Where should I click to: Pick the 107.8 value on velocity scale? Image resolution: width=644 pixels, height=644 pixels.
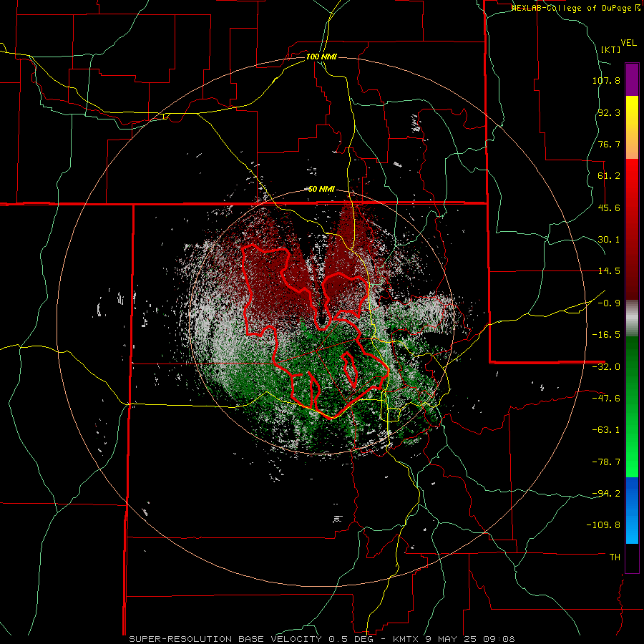606,80
